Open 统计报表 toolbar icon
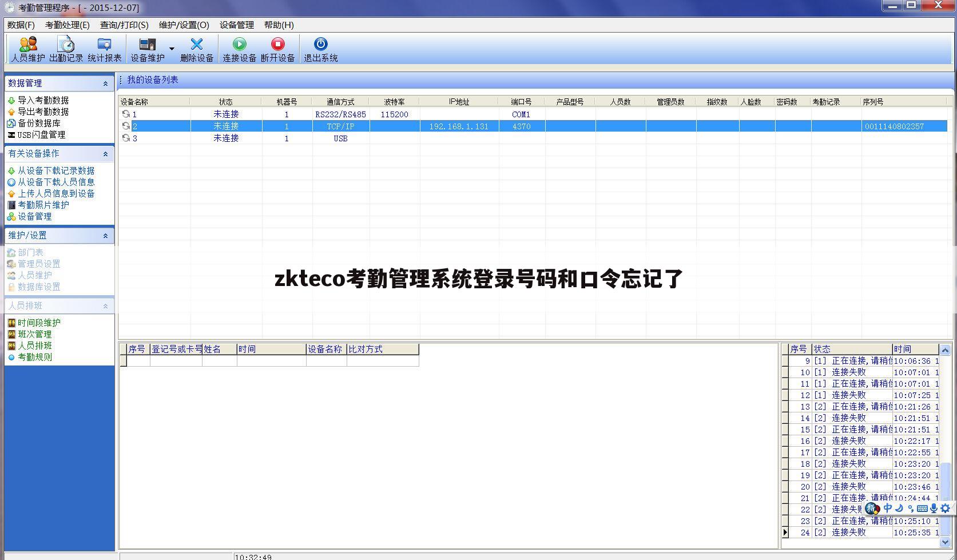The image size is (957, 560). [x=105, y=49]
